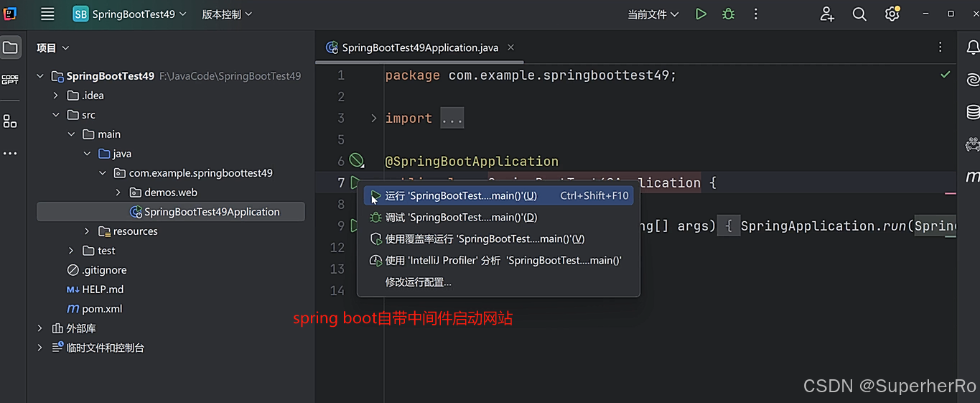Image resolution: width=980 pixels, height=403 pixels.
Task: Choose 运行 'SpringBootTest....main()' menu item
Action: (499, 196)
